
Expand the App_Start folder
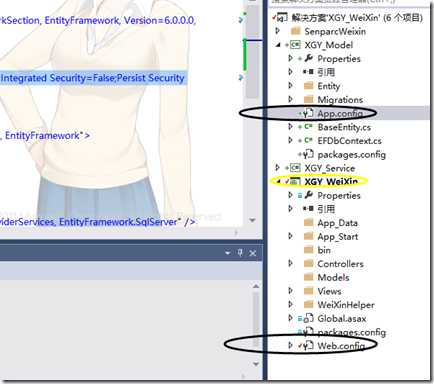pos(291,236)
